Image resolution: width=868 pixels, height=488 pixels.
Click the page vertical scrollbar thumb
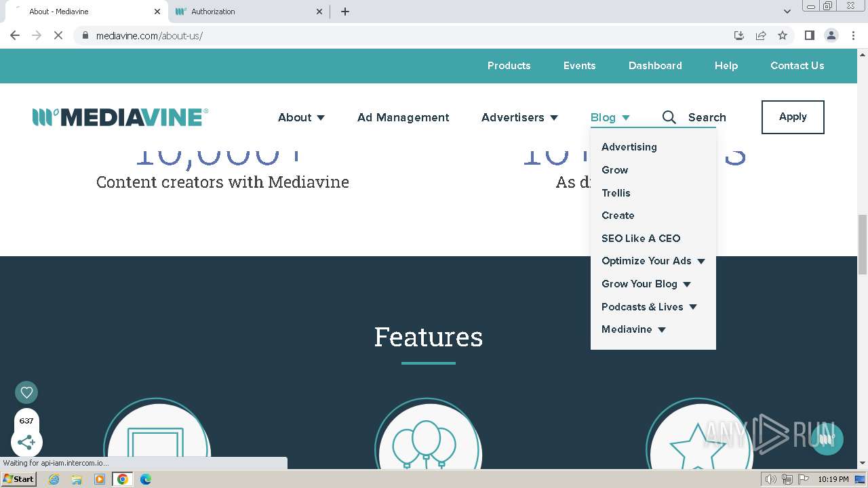tap(862, 245)
